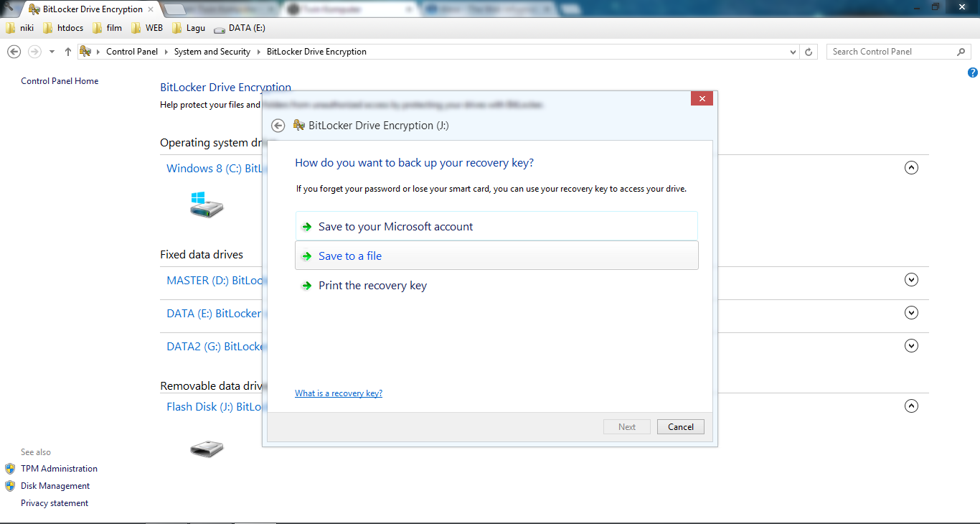The height and width of the screenshot is (524, 980).
Task: Click the 'See also' label
Action: (36, 452)
